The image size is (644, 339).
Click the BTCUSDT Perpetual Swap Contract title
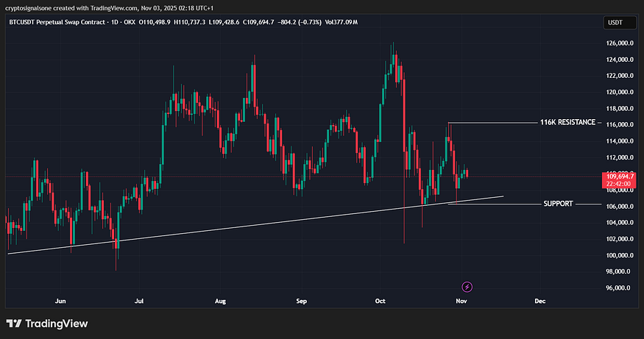click(72, 23)
